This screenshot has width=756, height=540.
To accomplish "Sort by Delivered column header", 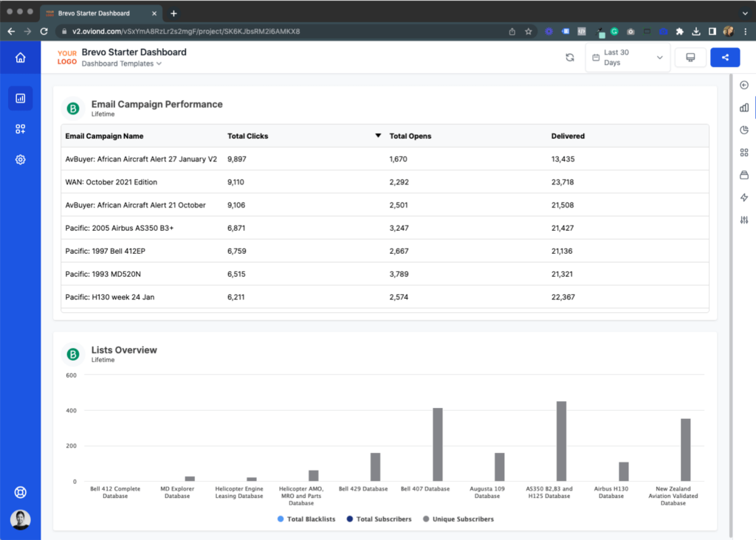I will pos(568,136).
